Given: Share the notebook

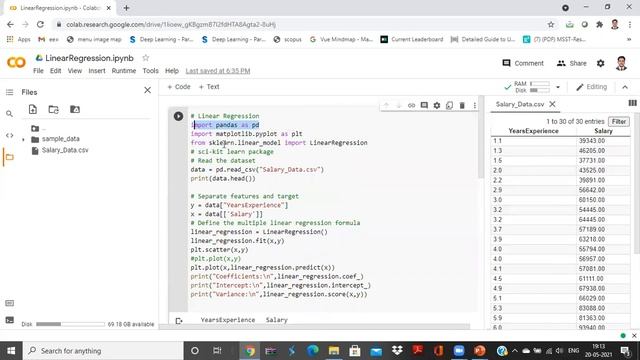Looking at the screenshot, I should pos(571,63).
